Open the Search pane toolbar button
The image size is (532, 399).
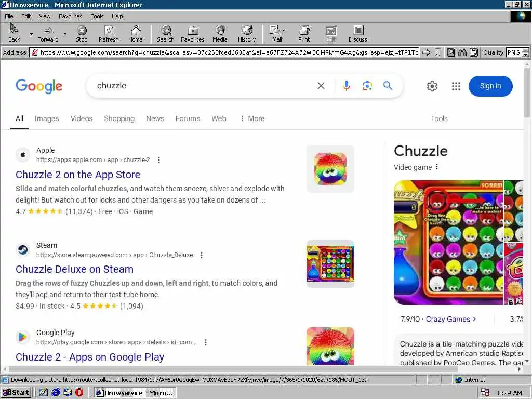tap(166, 33)
